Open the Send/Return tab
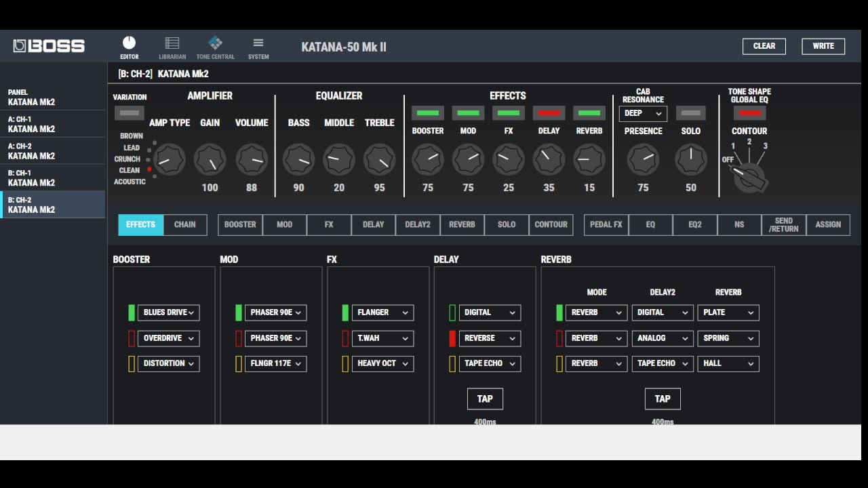 click(x=784, y=224)
